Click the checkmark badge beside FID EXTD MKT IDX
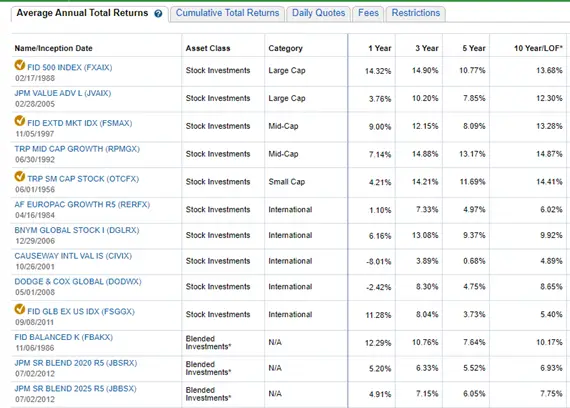Image resolution: width=570 pixels, height=408 pixels. pyautogui.click(x=20, y=121)
